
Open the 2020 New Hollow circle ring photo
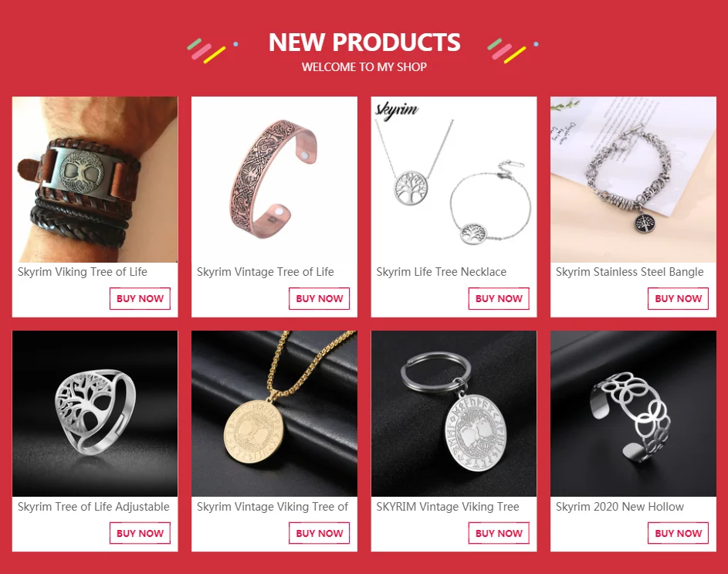(633, 413)
